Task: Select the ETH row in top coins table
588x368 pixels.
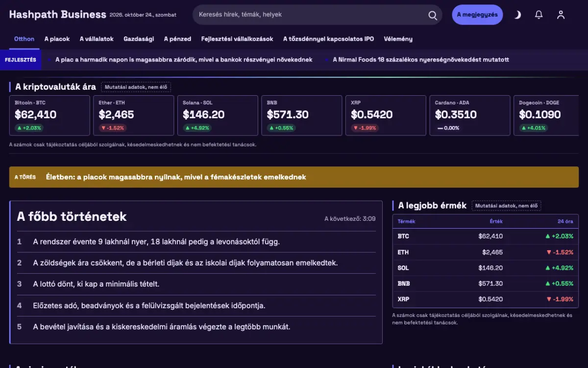Action: tap(486, 252)
